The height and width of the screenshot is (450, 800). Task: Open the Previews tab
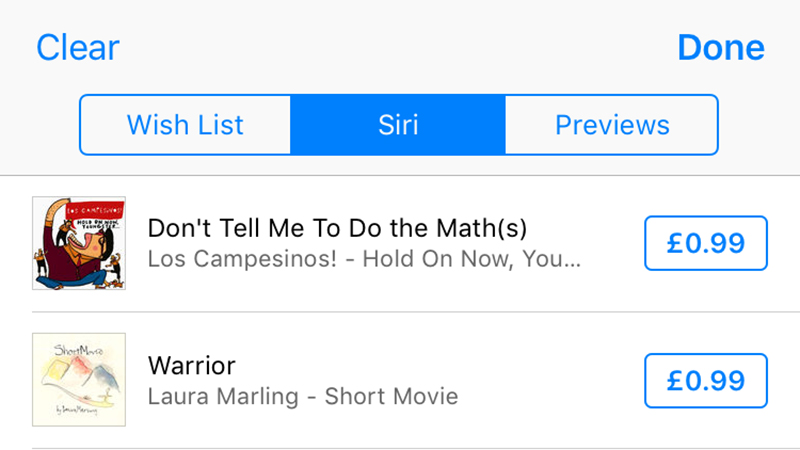(612, 124)
